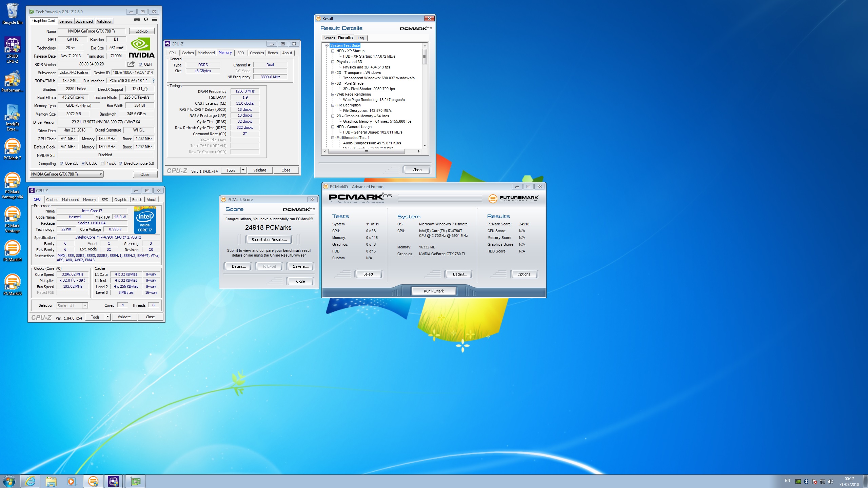Open the Intel Extreme Tuning desktop icon

(x=13, y=118)
